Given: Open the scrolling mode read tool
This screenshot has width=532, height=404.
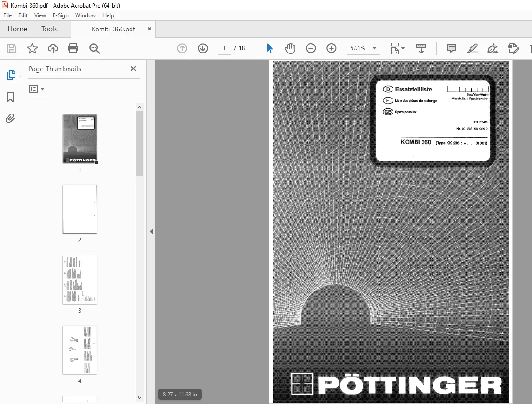Looking at the screenshot, I should [421, 48].
